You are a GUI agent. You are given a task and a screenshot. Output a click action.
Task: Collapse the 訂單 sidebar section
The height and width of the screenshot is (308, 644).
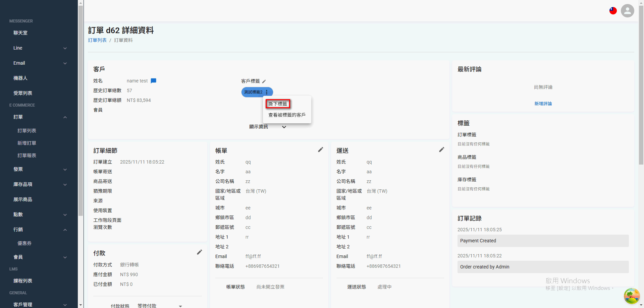65,117
